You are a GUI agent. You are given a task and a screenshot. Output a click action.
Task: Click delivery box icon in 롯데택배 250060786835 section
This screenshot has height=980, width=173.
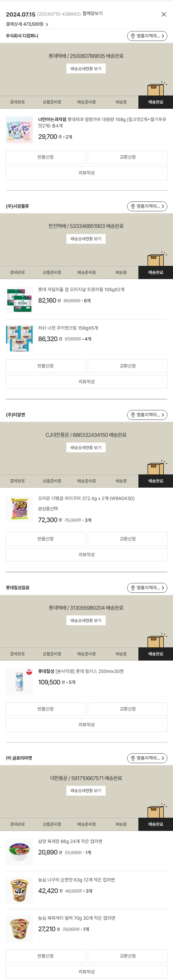(x=156, y=89)
